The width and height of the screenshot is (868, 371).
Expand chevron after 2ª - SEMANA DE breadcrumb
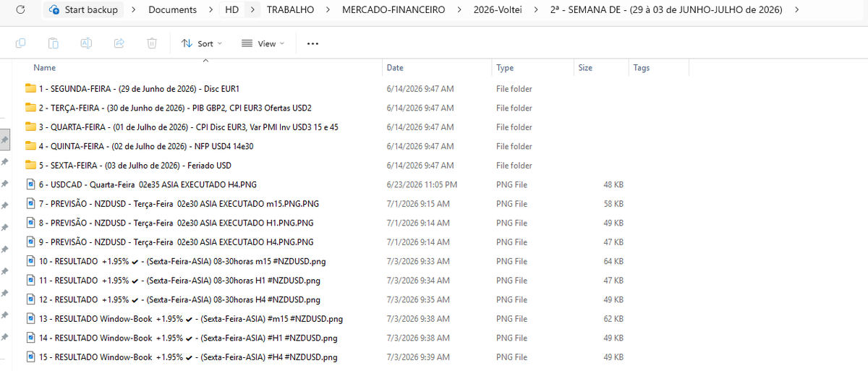(x=797, y=10)
